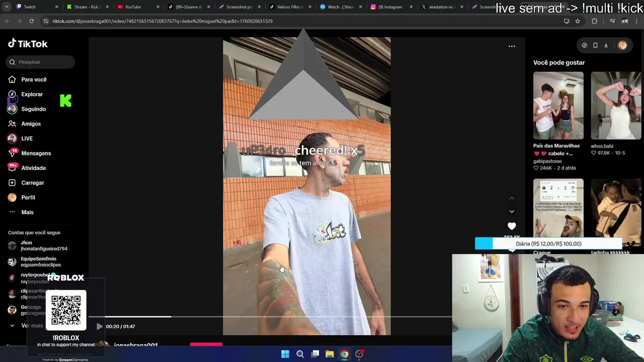
Task: Switch to the Watch | Stream tab
Action: coord(341,7)
